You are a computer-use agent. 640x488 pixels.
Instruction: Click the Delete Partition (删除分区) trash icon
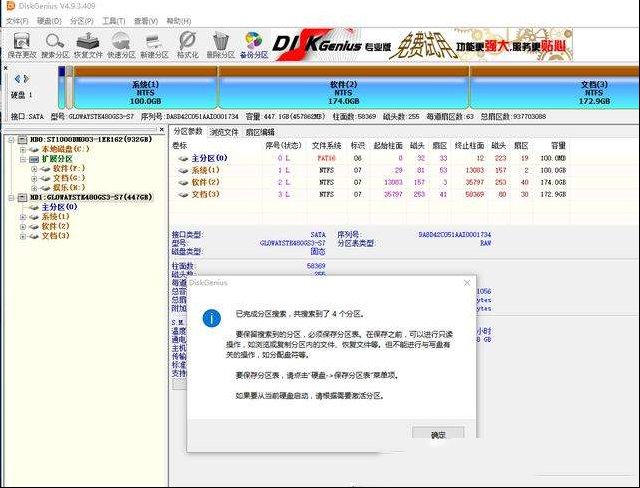point(221,45)
